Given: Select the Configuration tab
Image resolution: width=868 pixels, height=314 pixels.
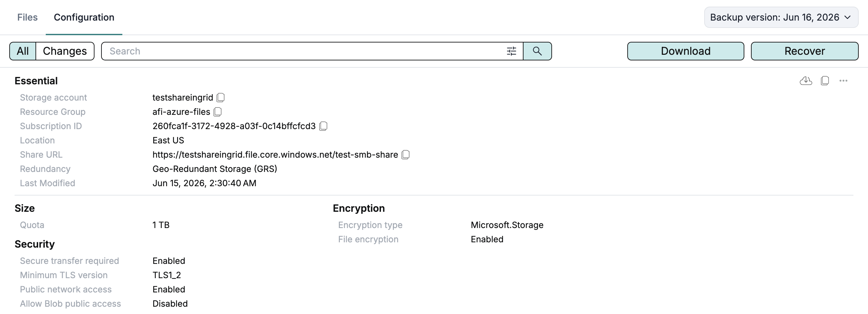Looking at the screenshot, I should (x=84, y=17).
